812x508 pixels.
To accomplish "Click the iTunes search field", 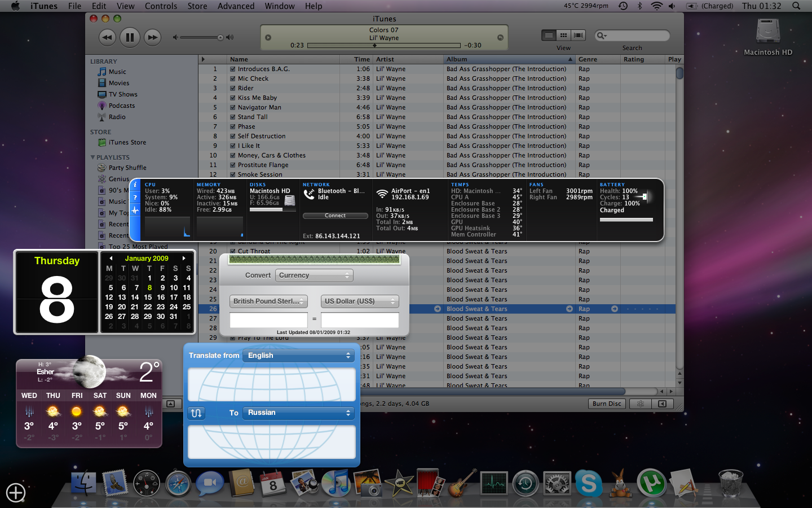I will click(633, 36).
